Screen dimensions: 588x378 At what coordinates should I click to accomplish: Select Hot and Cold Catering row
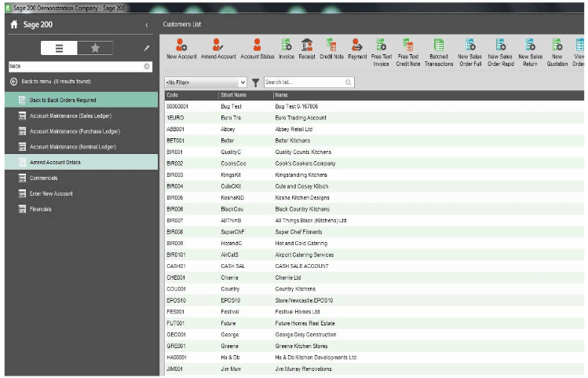point(374,244)
